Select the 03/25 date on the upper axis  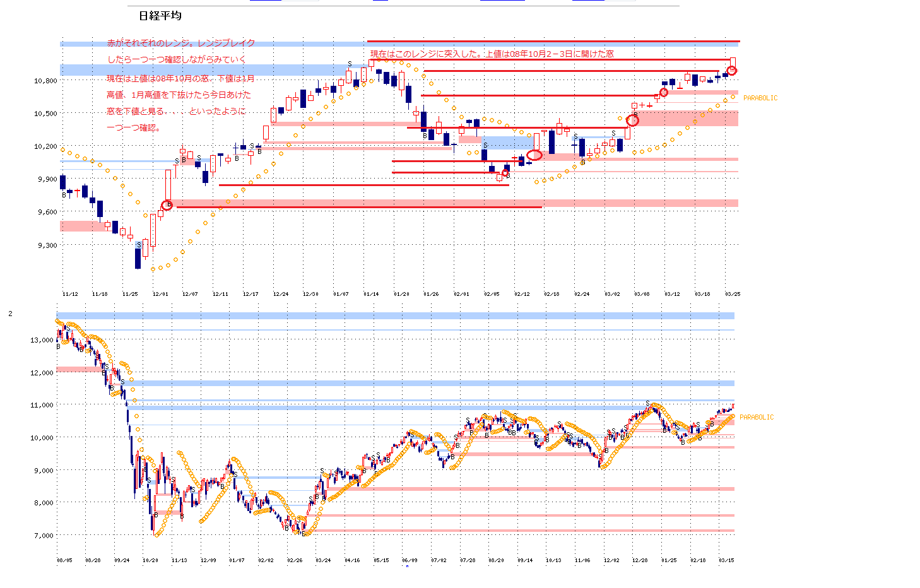click(x=733, y=294)
